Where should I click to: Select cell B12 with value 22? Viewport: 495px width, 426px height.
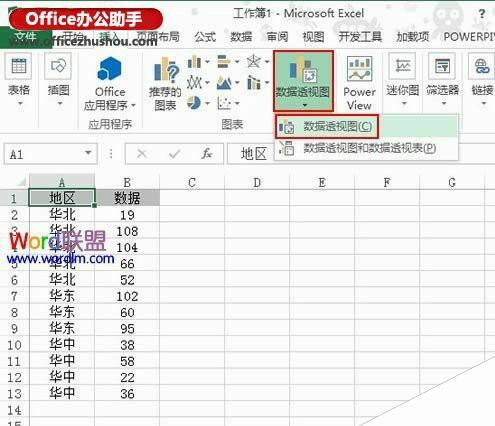coord(127,377)
